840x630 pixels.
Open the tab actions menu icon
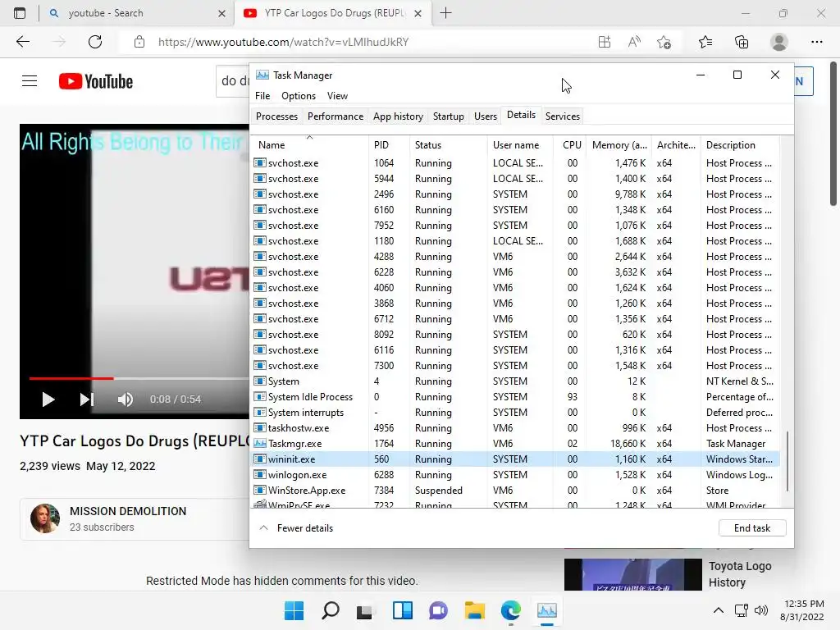click(20, 13)
